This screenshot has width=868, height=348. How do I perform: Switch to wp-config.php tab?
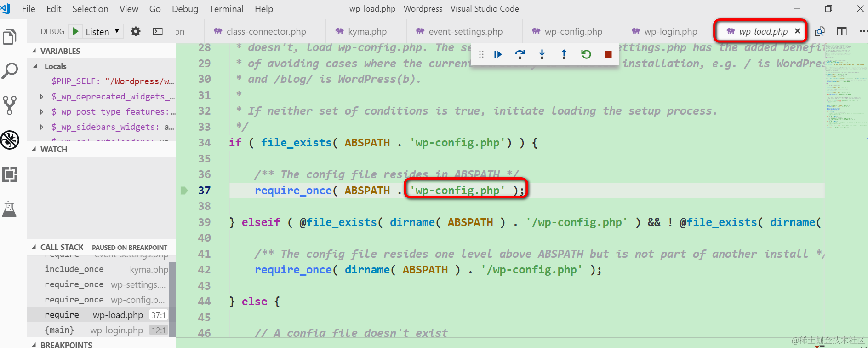coord(572,31)
